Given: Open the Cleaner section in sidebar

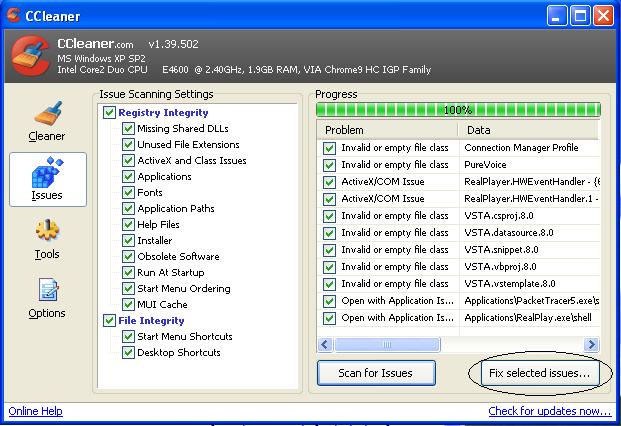Looking at the screenshot, I should tap(47, 122).
